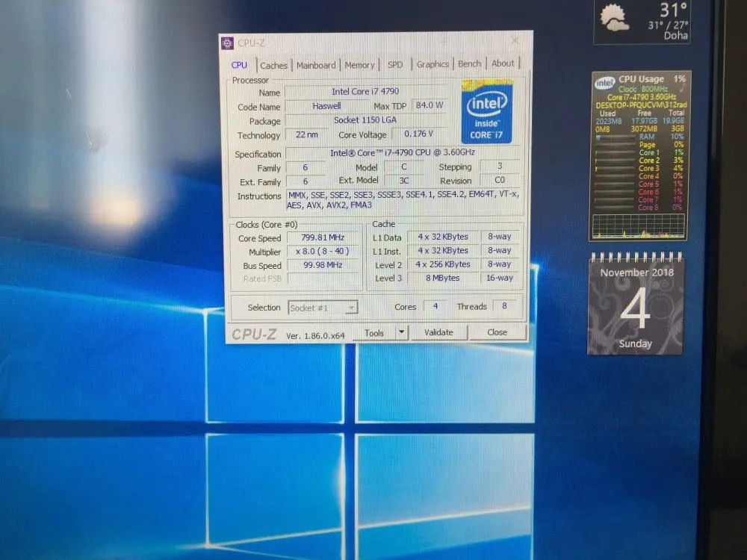Click the Bus Speed value 99.98 MHz
Viewport: 747px width, 560px height.
tap(323, 265)
